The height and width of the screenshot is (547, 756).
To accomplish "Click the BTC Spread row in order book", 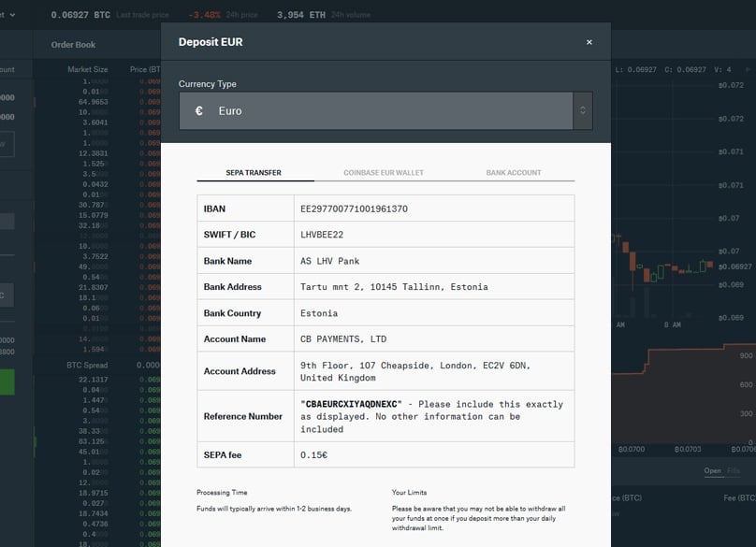I will tap(96, 365).
